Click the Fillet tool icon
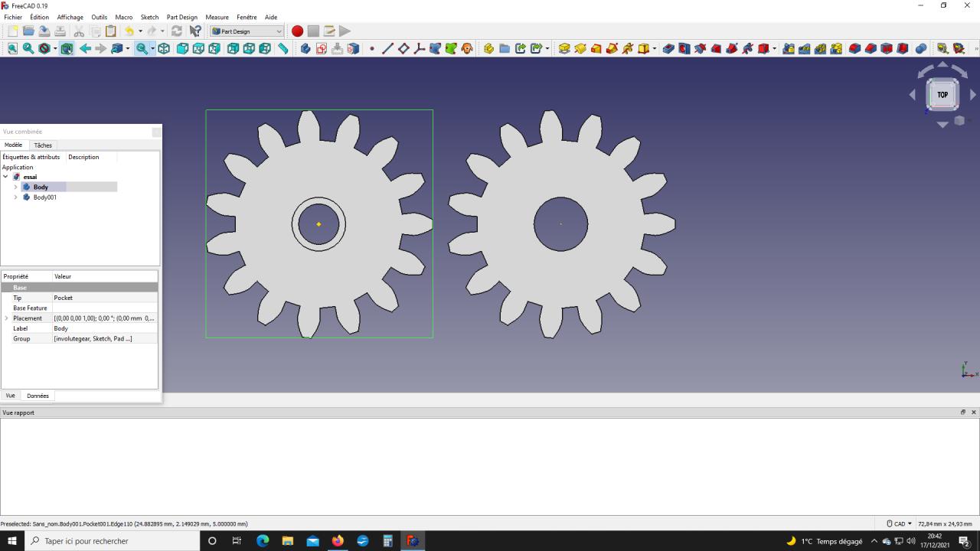Image resolution: width=980 pixels, height=551 pixels. pos(854,49)
